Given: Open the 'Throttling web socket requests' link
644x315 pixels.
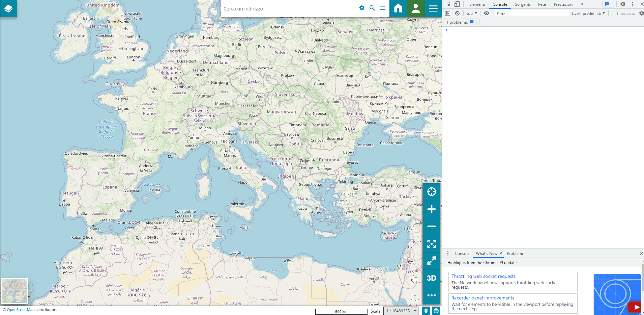Looking at the screenshot, I should pyautogui.click(x=483, y=276).
